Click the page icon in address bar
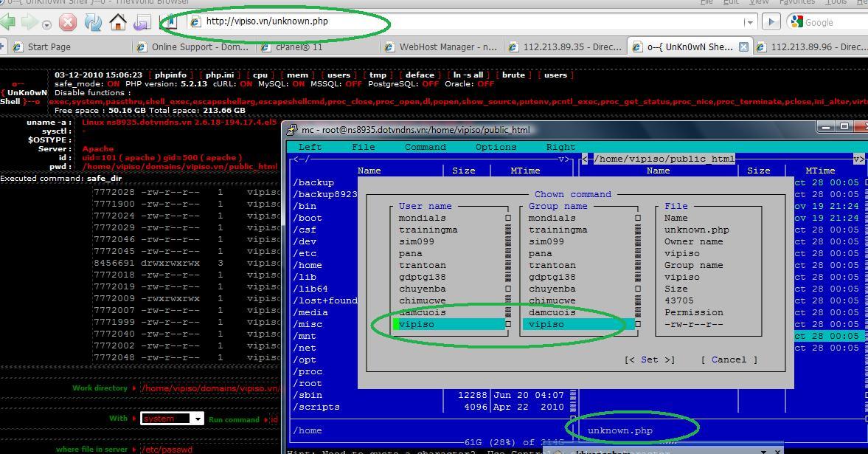 (x=194, y=21)
